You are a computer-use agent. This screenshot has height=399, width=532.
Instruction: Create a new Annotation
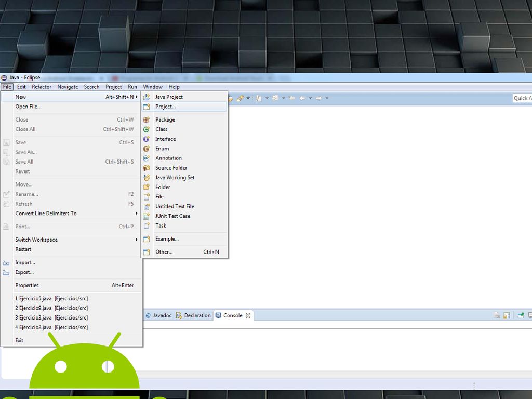pyautogui.click(x=184, y=158)
